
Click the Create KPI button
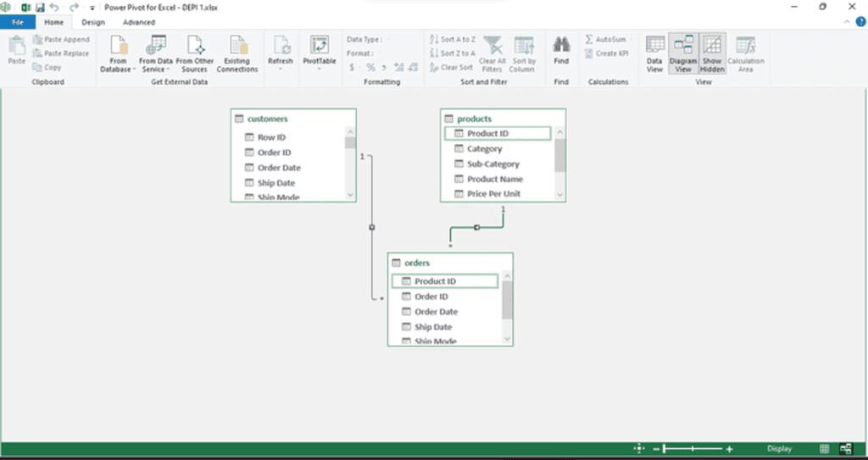[606, 53]
